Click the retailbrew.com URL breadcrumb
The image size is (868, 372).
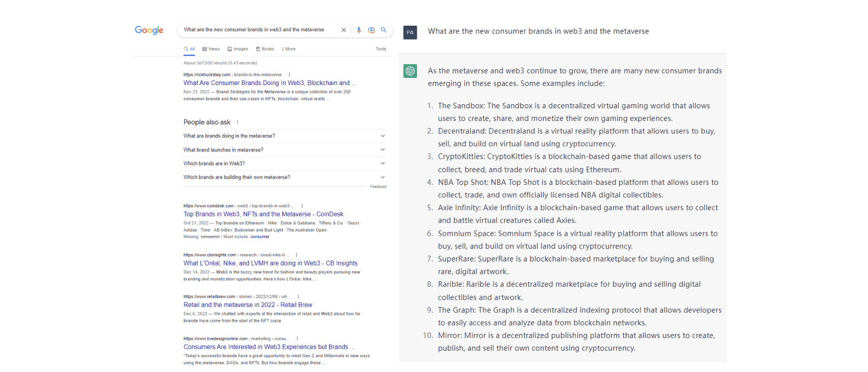237,296
